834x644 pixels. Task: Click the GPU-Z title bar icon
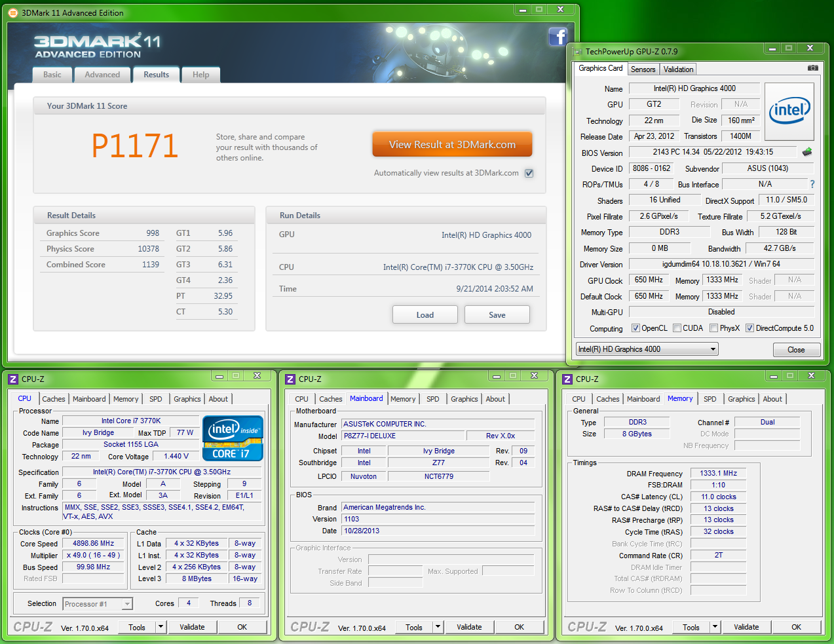578,51
